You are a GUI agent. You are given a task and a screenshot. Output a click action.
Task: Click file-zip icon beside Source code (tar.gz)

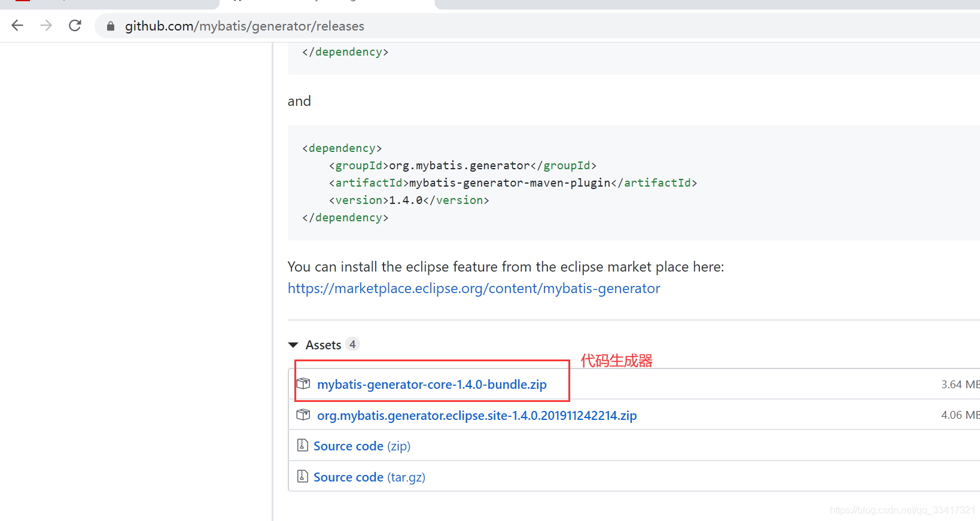point(303,476)
